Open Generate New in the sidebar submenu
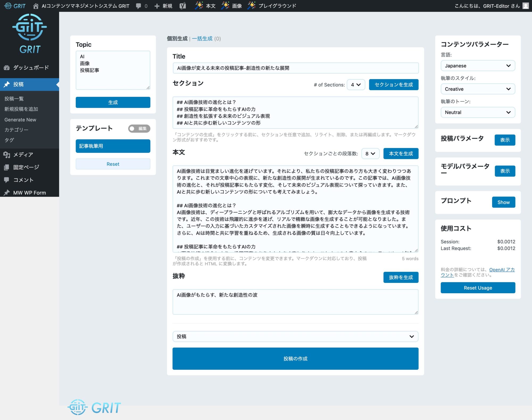 pyautogui.click(x=20, y=120)
